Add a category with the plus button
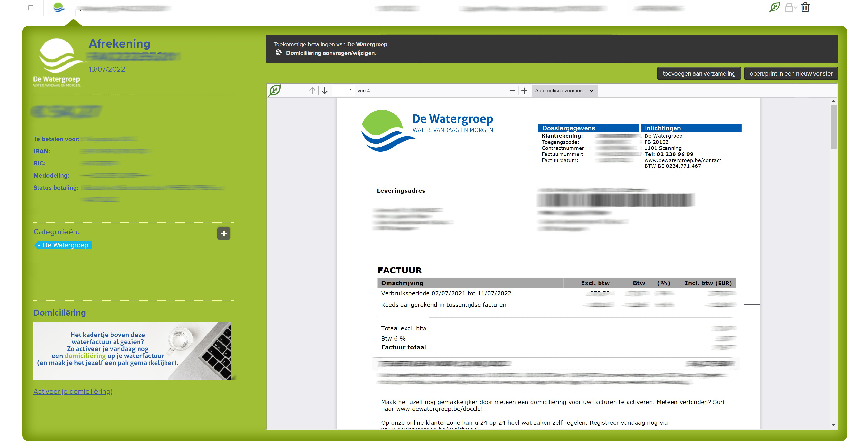Screen dimensions: 868x442 point(223,233)
